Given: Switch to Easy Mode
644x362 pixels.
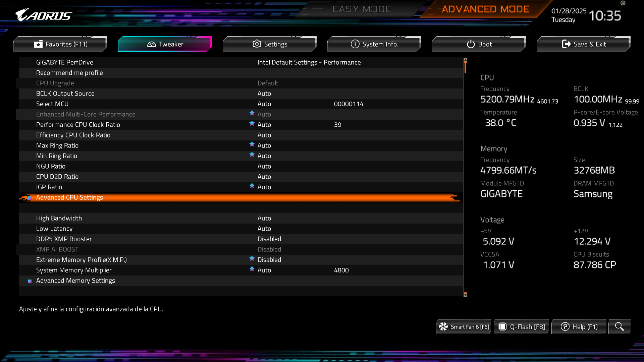Looking at the screenshot, I should [x=362, y=9].
